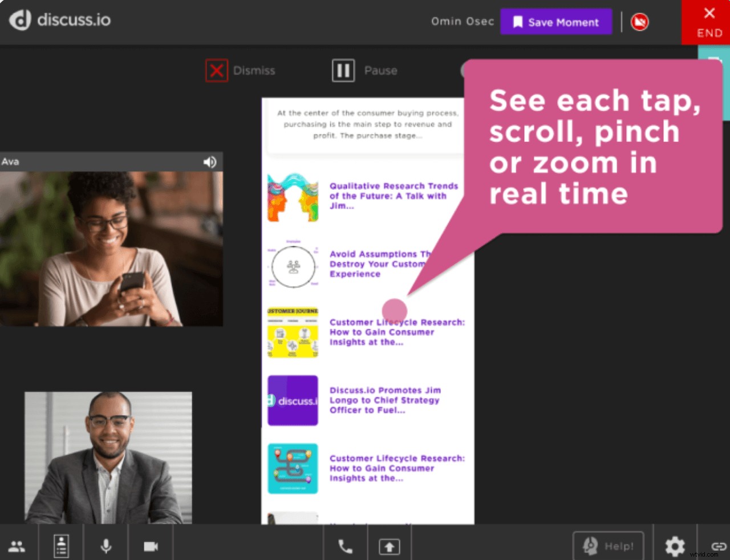The height and width of the screenshot is (560, 730).
Task: Toggle audio on Ava's video feed
Action: (x=210, y=162)
